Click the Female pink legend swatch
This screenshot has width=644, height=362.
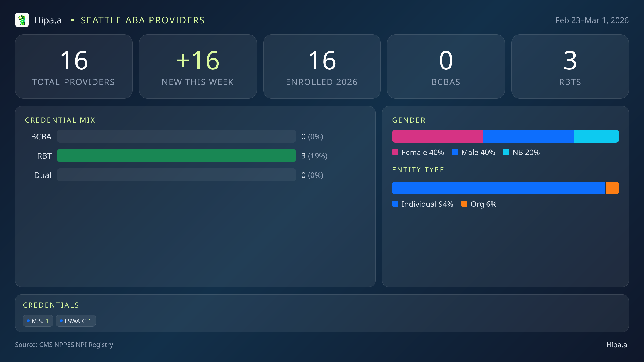pyautogui.click(x=395, y=152)
